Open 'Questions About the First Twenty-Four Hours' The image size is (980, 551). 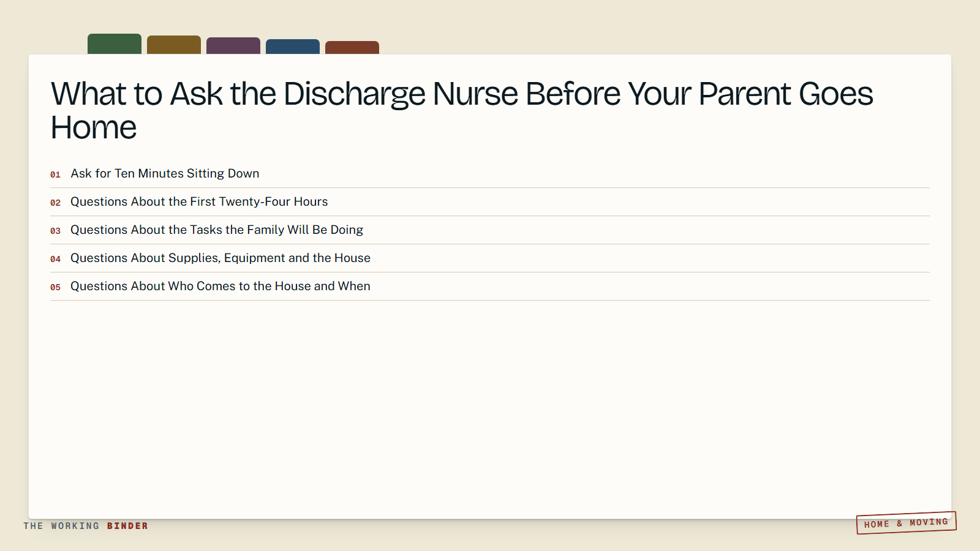coord(490,202)
